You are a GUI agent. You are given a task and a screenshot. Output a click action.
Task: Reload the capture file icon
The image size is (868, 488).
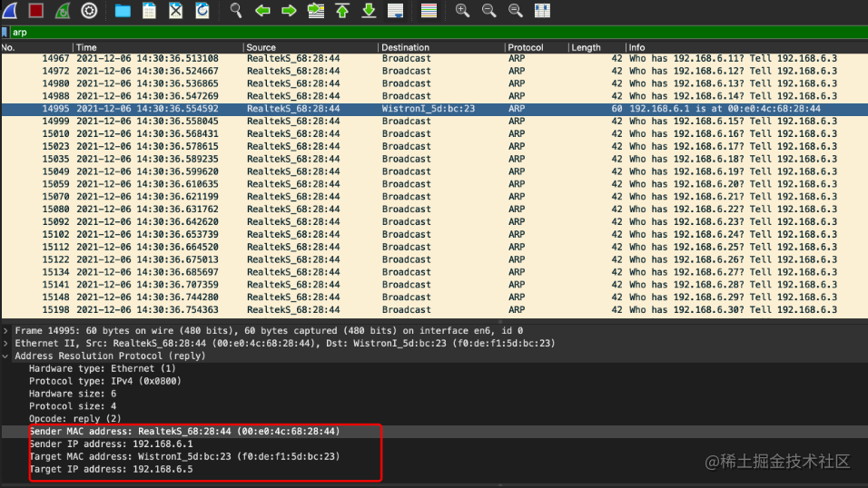(x=202, y=10)
